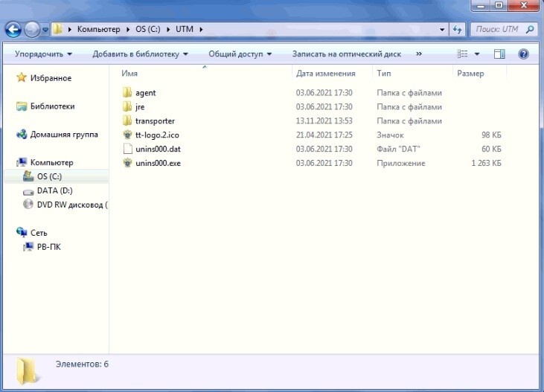This screenshot has height=392, width=544.
Task: Open Библиотеки in the navigation pane
Action: tap(52, 106)
